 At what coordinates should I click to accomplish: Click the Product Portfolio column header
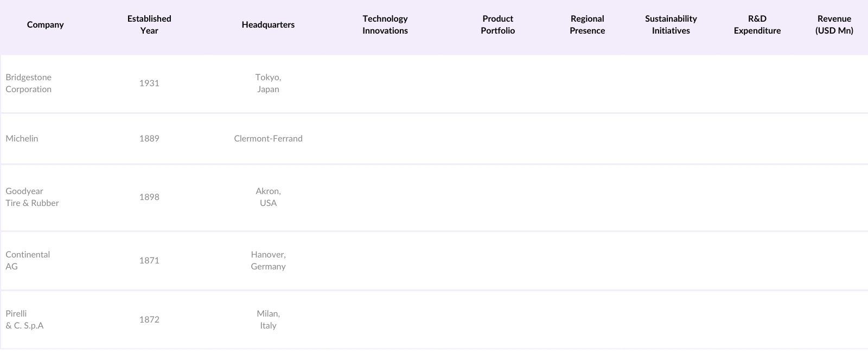(497, 25)
